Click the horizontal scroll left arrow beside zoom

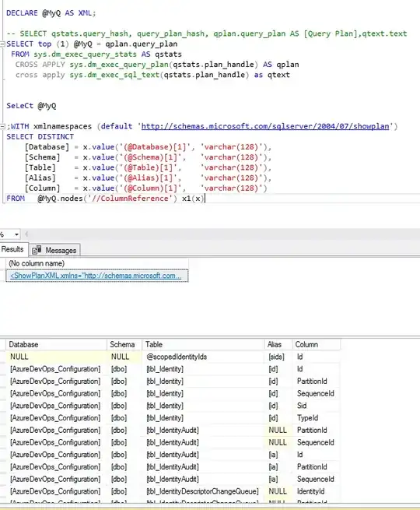pos(26,234)
